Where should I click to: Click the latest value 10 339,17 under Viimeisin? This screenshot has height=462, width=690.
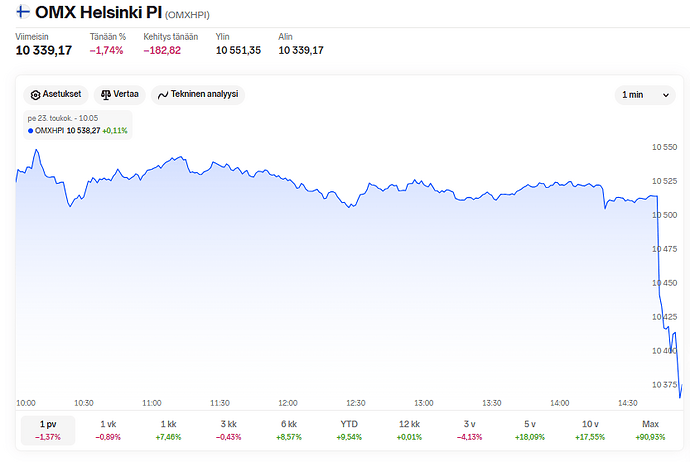[44, 51]
